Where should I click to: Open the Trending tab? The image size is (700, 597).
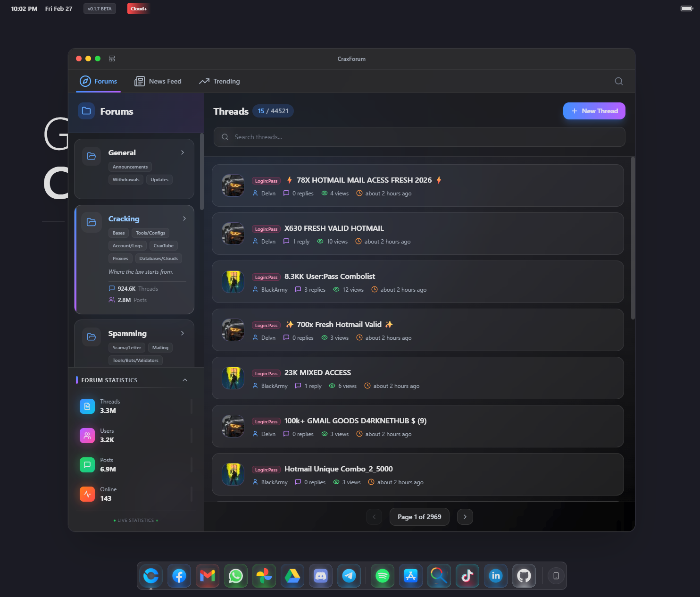tap(219, 81)
